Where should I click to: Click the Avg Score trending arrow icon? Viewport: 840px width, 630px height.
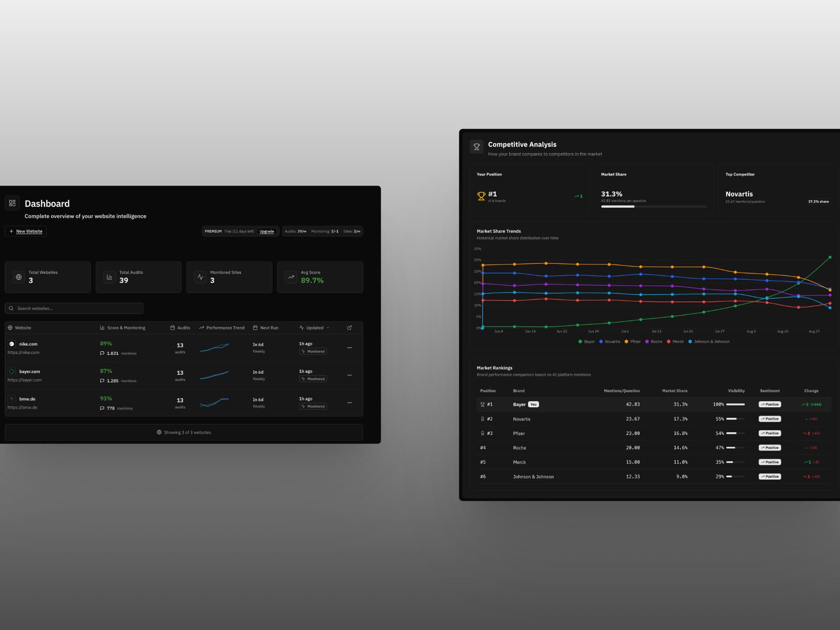(291, 277)
